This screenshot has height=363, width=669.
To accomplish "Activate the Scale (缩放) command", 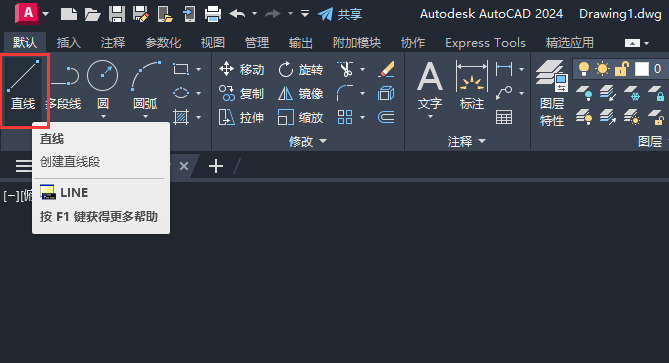I will pos(300,117).
